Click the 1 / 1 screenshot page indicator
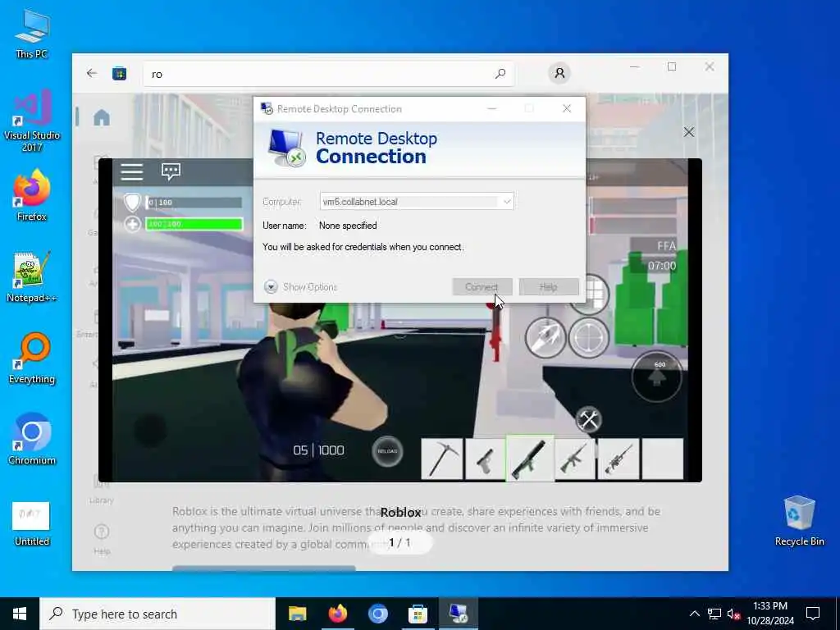Viewport: 840px width, 630px height. (x=399, y=543)
